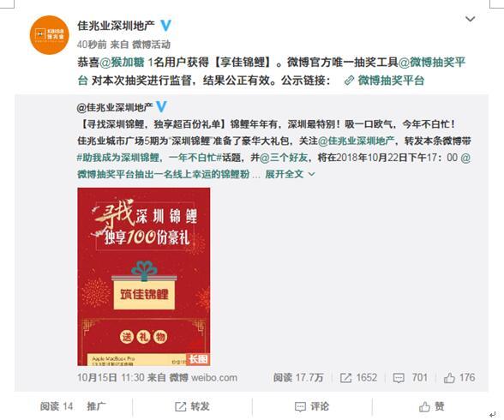Select the 评论 comment action tab
This screenshot has height=420, width=504.
click(312, 407)
